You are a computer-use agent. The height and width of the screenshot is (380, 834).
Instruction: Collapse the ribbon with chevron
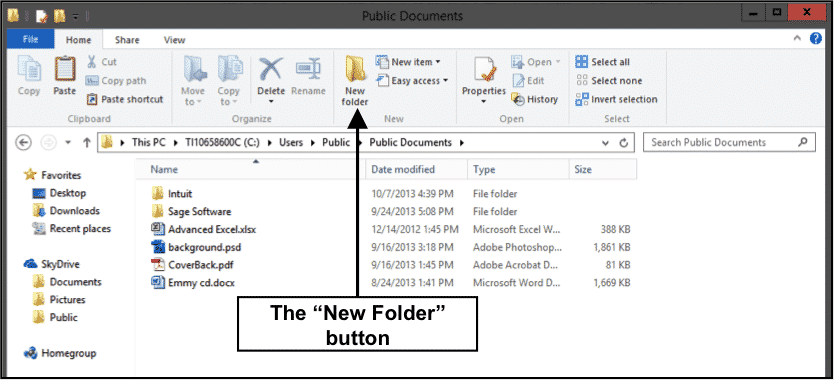click(x=797, y=38)
